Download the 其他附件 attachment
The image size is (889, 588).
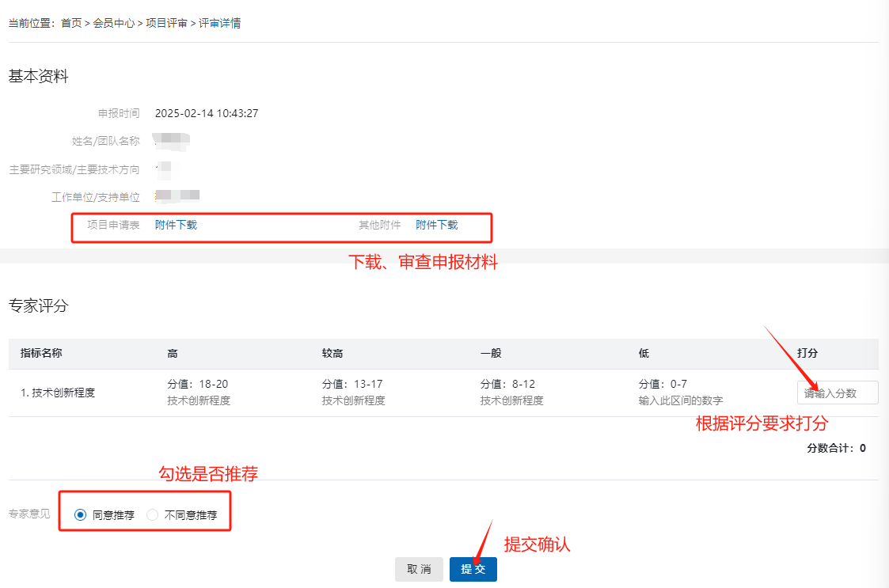coord(437,225)
